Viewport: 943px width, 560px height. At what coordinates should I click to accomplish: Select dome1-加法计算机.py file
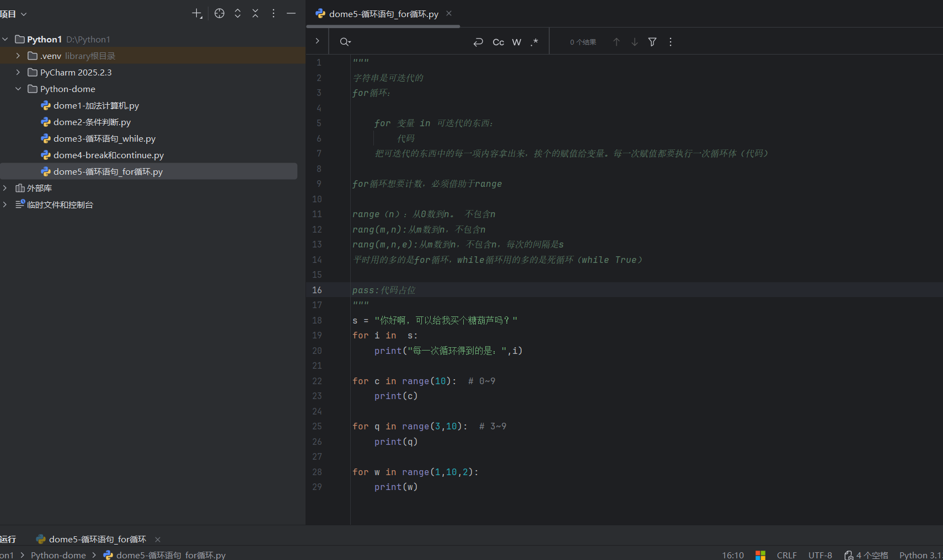[96, 105]
